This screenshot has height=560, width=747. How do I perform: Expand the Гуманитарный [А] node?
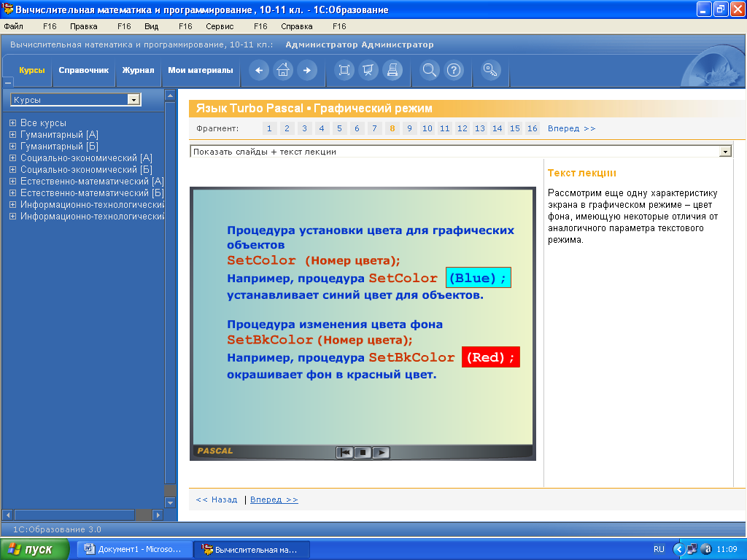(13, 134)
